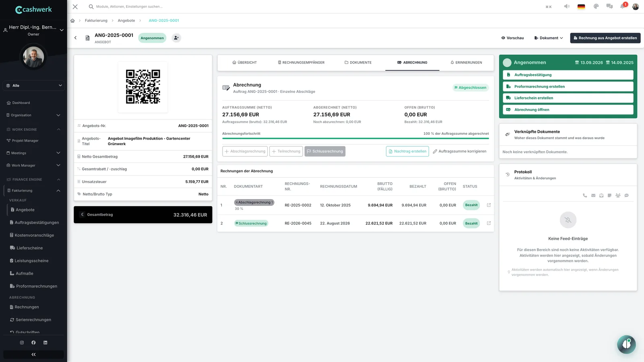This screenshot has width=644, height=362.
Task: Collapse sidebar with double chevron button
Action: point(33,354)
